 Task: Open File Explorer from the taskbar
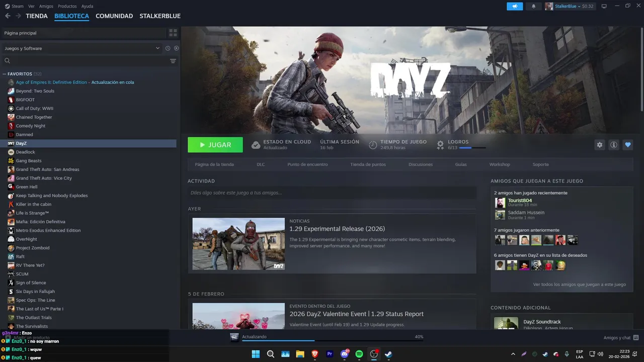pyautogui.click(x=300, y=354)
